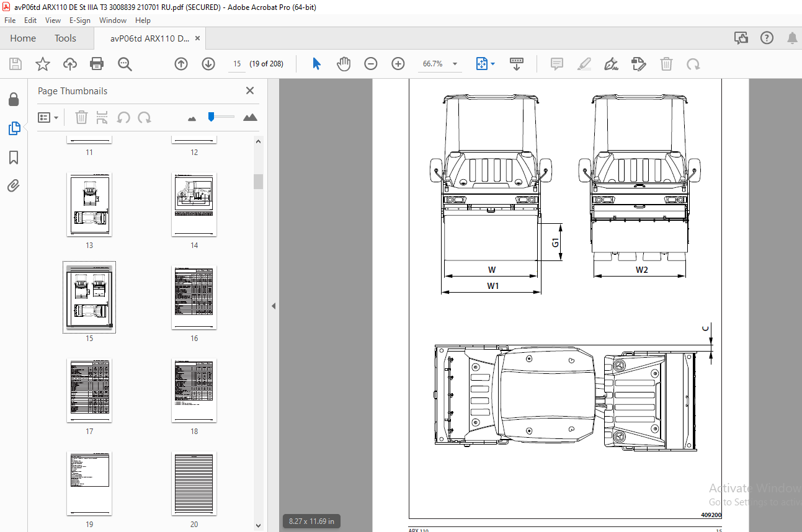
Task: Open the scrolling mode tool icon
Action: [516, 64]
